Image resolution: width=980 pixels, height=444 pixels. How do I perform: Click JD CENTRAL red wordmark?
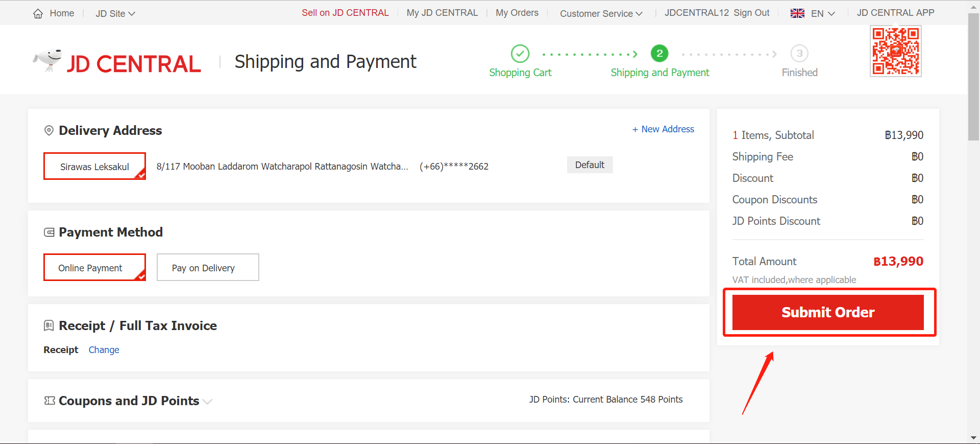(134, 64)
